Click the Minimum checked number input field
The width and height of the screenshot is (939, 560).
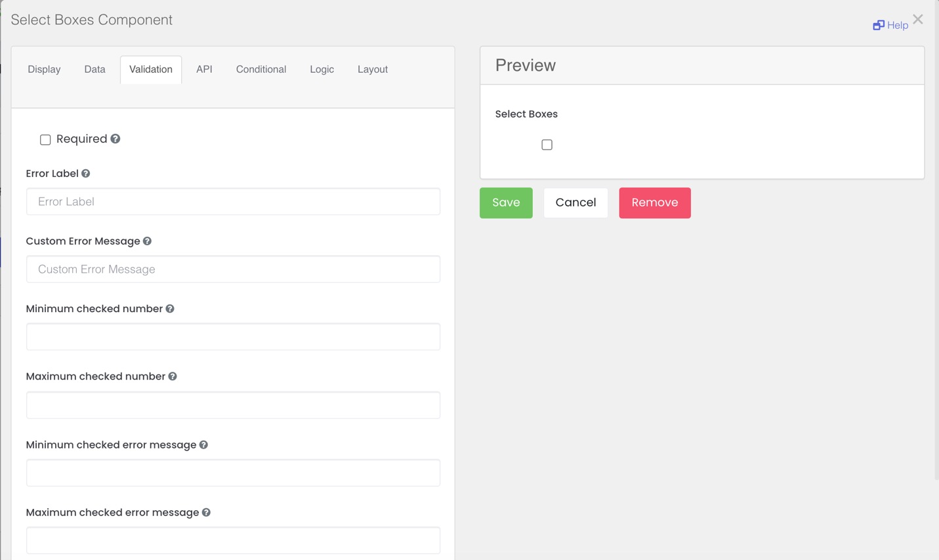point(233,337)
